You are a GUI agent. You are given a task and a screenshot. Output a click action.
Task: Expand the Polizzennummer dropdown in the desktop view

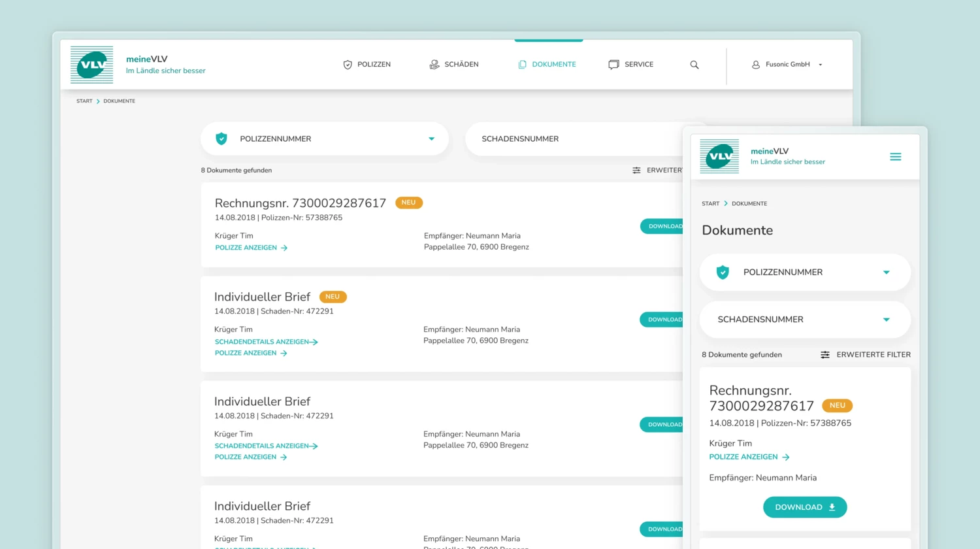[325, 139]
